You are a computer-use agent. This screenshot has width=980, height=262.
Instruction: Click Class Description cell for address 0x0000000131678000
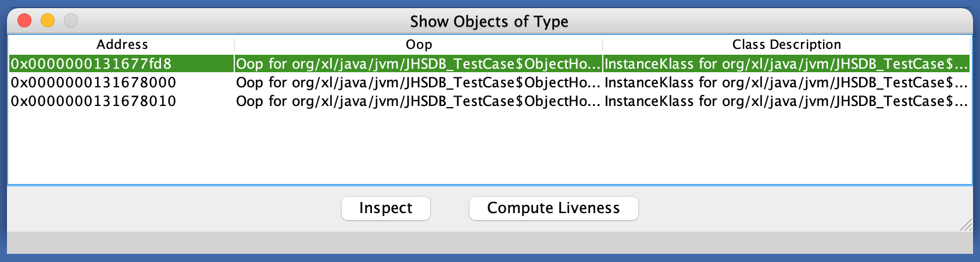click(786, 83)
